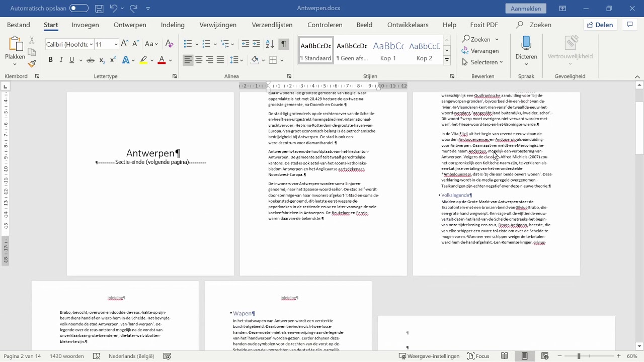Expand the Stijlen gallery more arrow
This screenshot has height=362, width=644.
coord(447,60)
